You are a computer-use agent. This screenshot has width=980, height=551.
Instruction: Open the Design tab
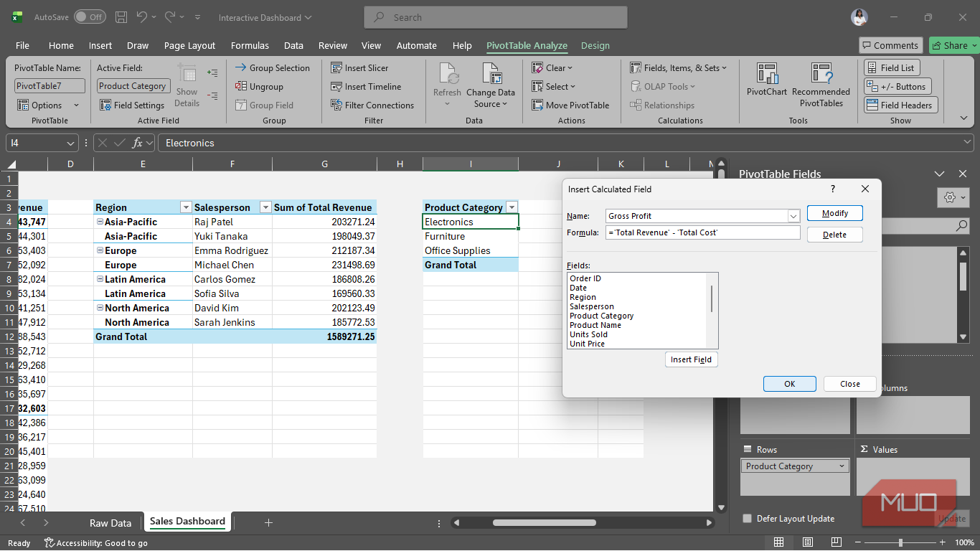pos(595,46)
